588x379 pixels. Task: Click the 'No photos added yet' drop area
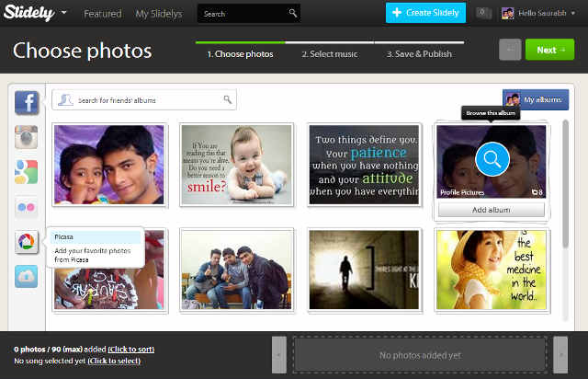[420, 355]
